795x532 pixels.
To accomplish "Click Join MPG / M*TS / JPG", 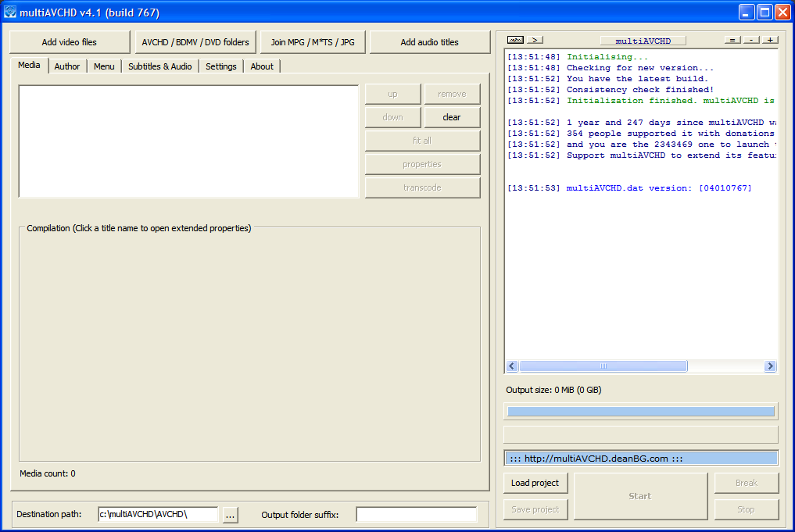I will click(313, 42).
